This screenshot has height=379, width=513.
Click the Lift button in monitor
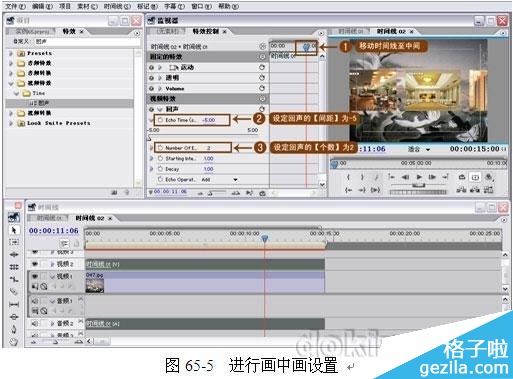[461, 190]
